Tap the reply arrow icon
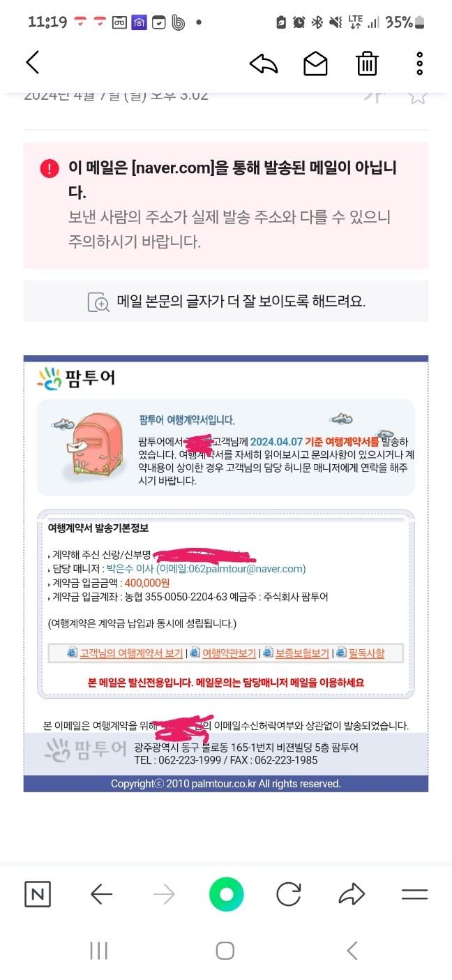Viewport: 452px width, 980px height. [264, 64]
